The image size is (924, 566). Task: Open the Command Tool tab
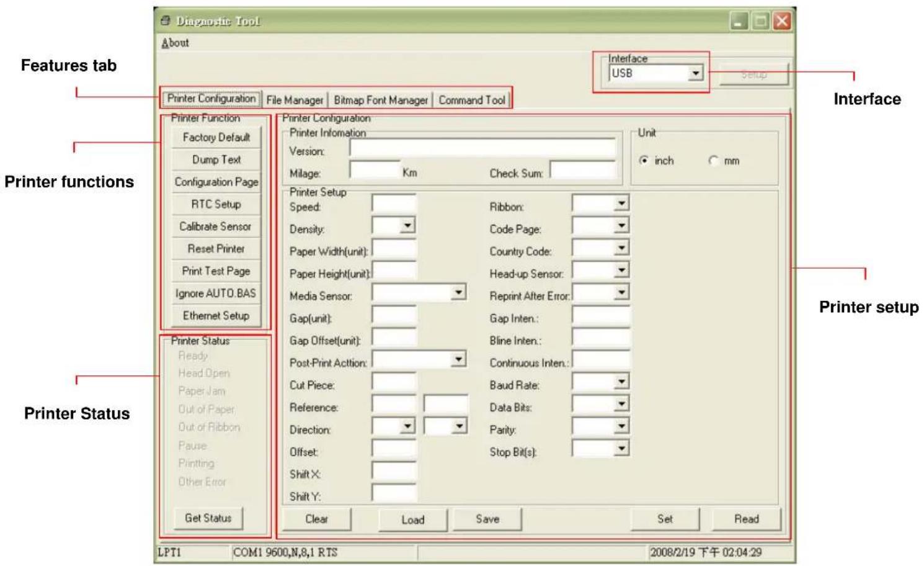472,100
